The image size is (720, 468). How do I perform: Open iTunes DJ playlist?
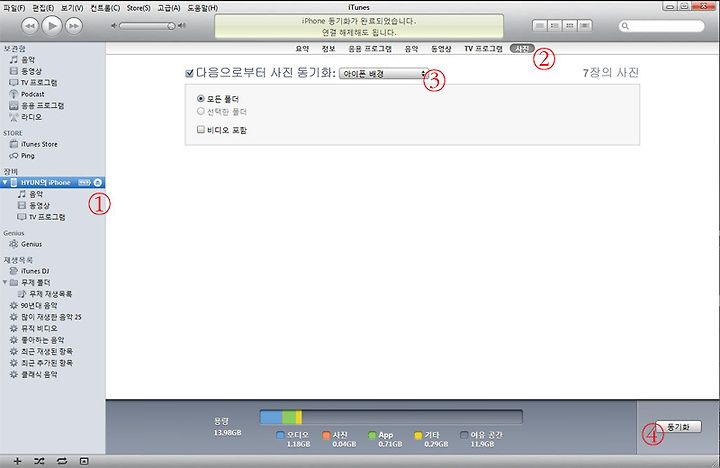[x=35, y=271]
